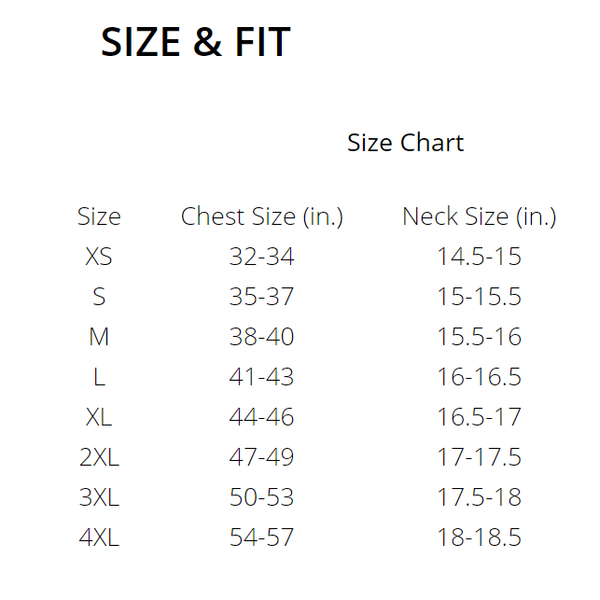Click chest measurement 47-49
This screenshot has height=600, width=600.
[x=262, y=457]
